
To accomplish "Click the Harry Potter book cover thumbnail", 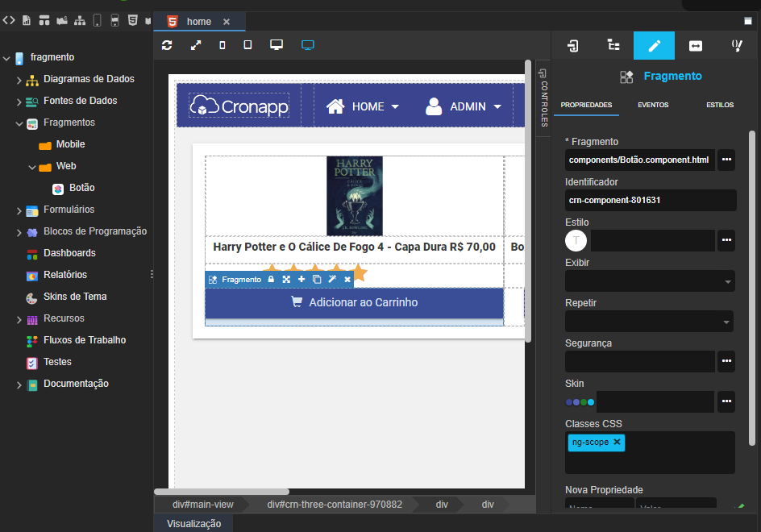I will (x=355, y=196).
